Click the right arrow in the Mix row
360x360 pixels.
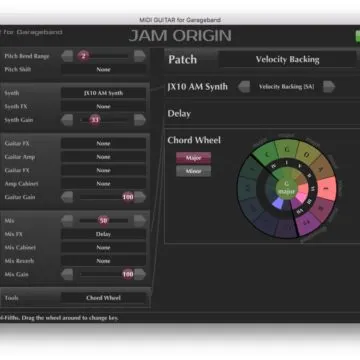140,221
